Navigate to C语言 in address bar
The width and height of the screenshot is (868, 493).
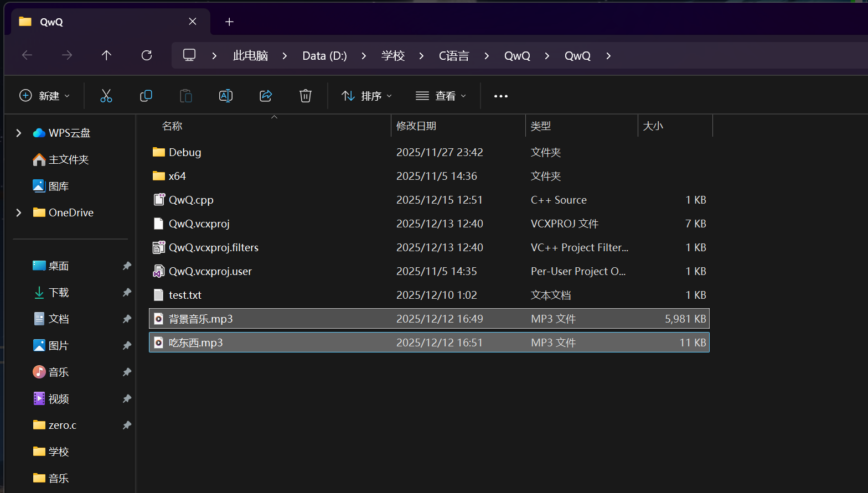tap(454, 56)
